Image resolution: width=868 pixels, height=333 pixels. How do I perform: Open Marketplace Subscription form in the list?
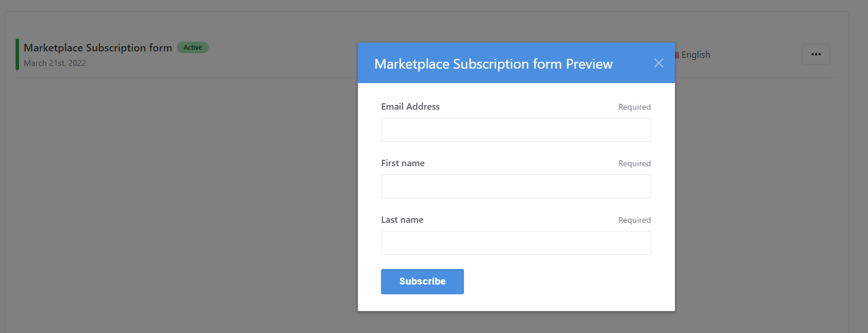coord(98,48)
